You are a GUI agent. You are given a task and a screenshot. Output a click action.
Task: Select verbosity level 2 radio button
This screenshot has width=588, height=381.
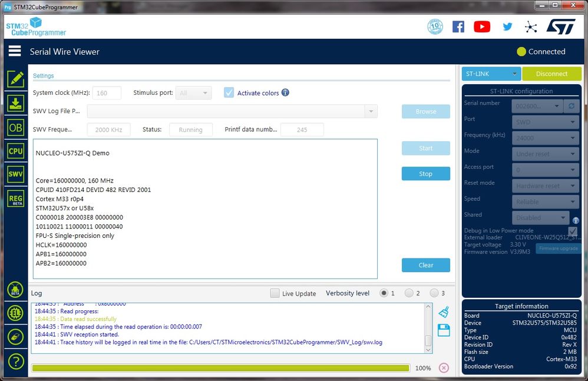409,293
